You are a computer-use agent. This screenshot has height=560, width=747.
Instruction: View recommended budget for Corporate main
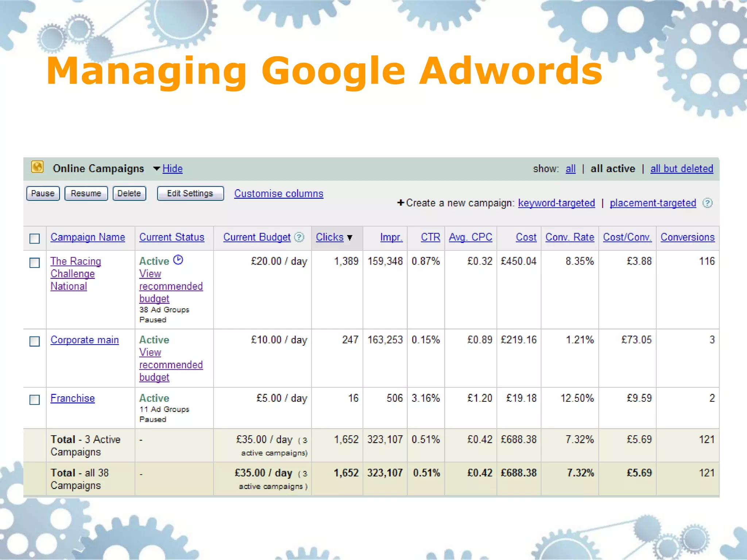pyautogui.click(x=171, y=365)
